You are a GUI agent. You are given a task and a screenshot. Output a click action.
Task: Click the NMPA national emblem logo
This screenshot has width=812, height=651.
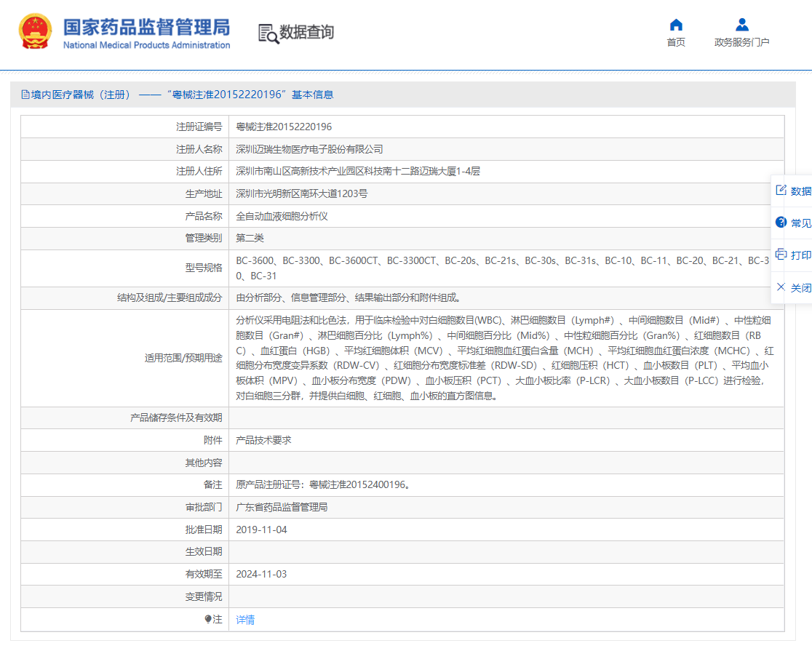[x=35, y=31]
